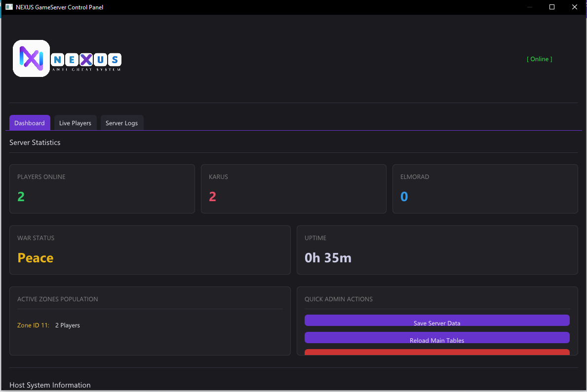The width and height of the screenshot is (587, 392).
Task: Click the KARUS card label
Action: pos(218,177)
